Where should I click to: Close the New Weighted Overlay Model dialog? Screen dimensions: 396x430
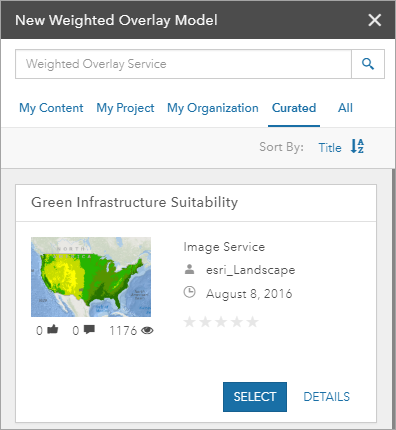[x=375, y=20]
